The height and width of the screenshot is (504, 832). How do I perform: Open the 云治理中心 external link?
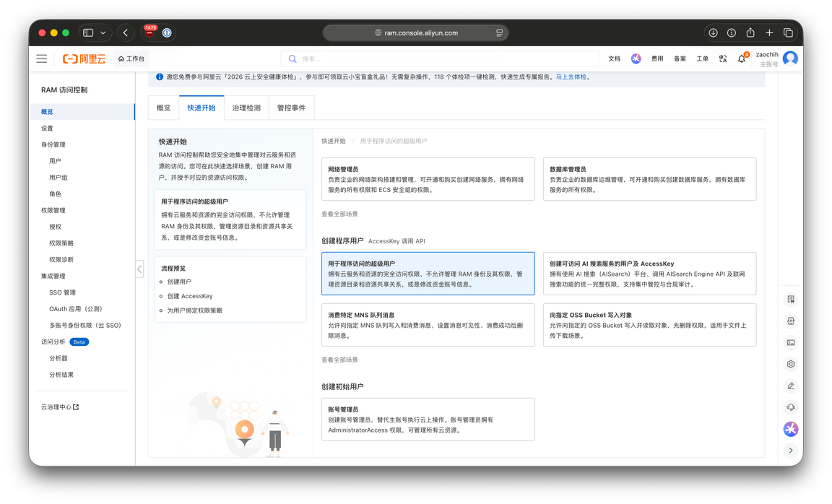(x=60, y=407)
